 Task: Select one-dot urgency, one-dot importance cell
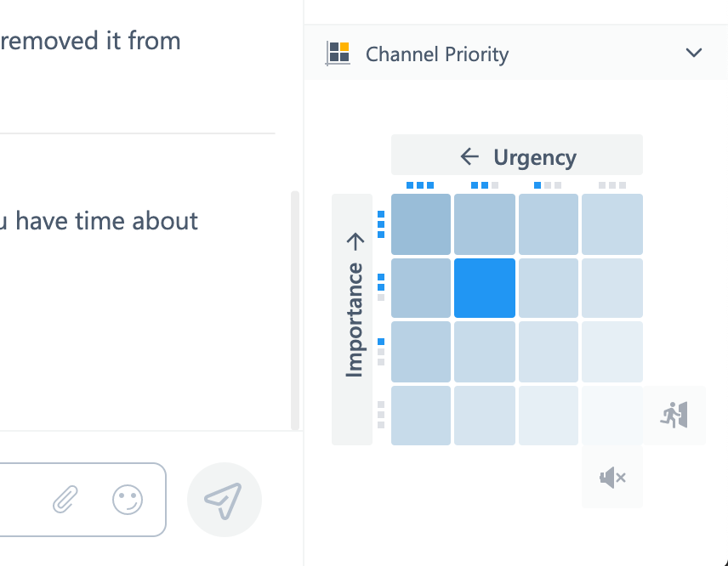(549, 352)
